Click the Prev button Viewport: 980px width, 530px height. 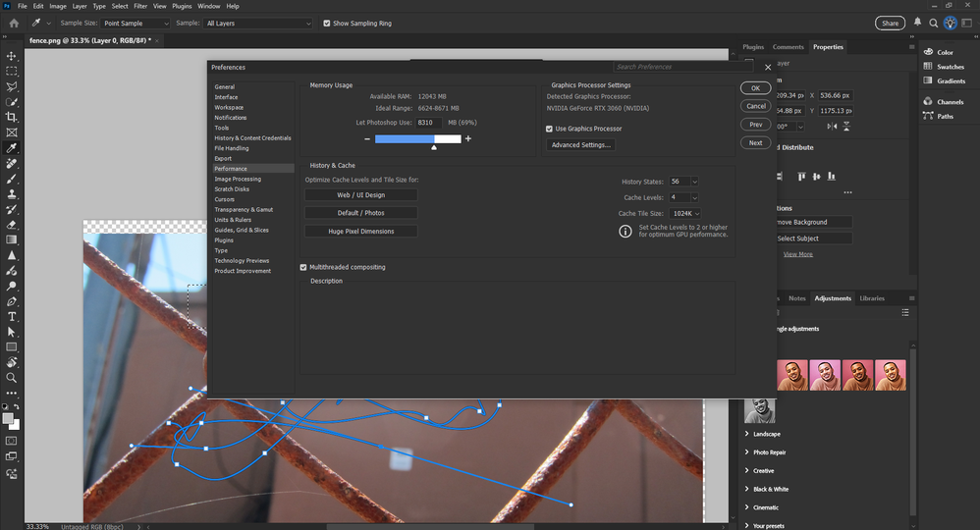[x=756, y=125]
